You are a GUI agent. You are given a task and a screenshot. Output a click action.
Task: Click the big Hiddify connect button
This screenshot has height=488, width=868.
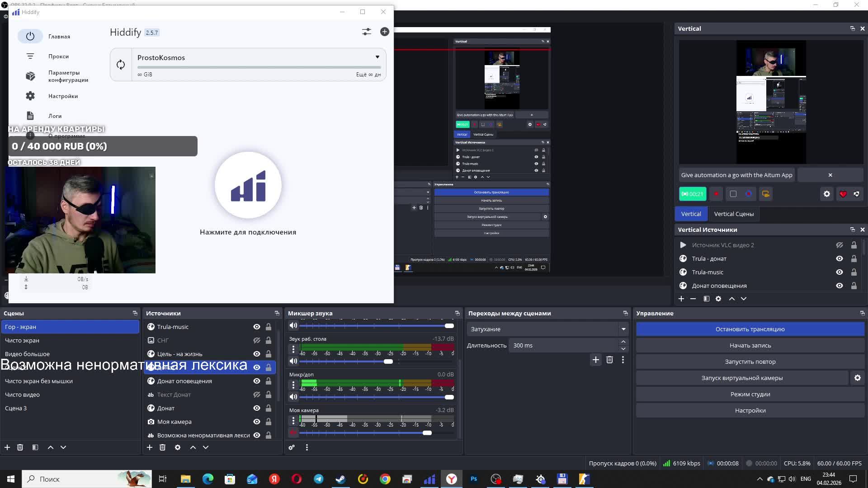[x=248, y=186]
